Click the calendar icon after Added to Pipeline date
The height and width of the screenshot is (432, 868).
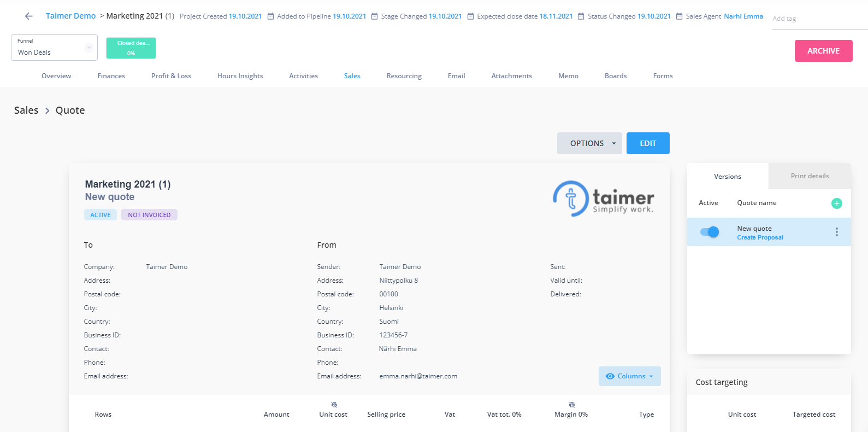[x=374, y=16]
